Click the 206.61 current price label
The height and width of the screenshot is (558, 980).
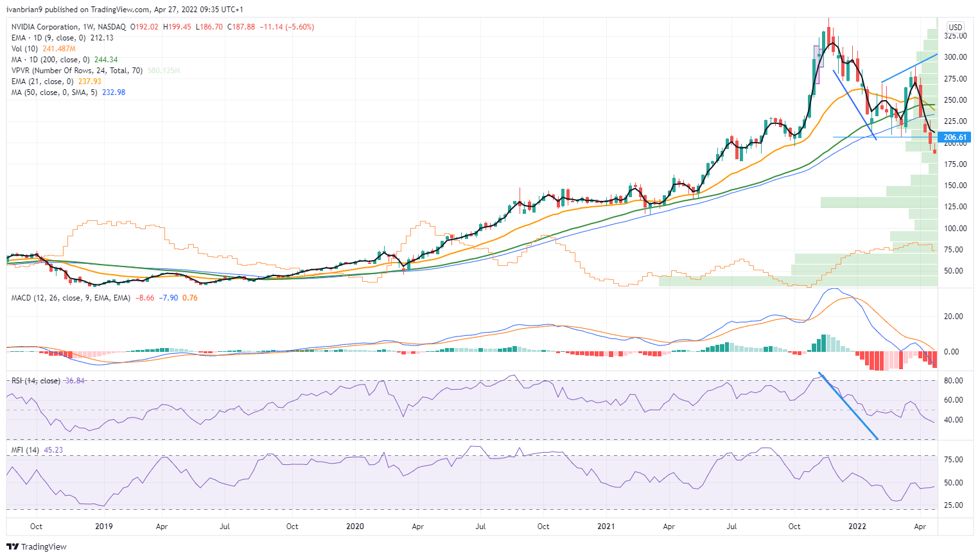click(x=955, y=137)
